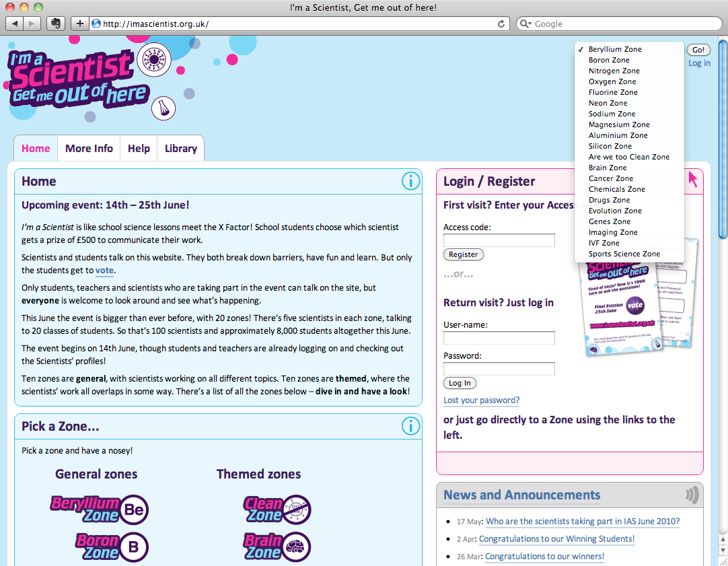
Task: Open the Boron Zone logo badge
Action: pyautogui.click(x=112, y=546)
